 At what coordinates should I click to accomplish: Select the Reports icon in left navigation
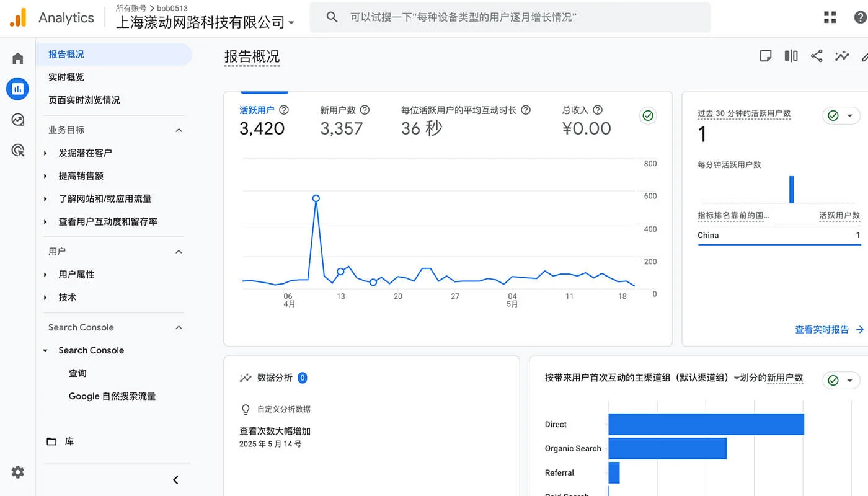coord(17,89)
